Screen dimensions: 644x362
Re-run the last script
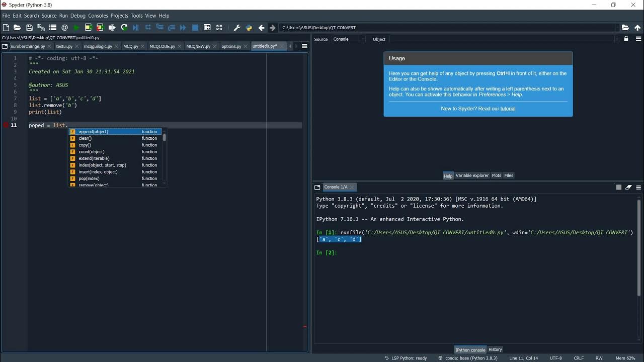(x=124, y=28)
